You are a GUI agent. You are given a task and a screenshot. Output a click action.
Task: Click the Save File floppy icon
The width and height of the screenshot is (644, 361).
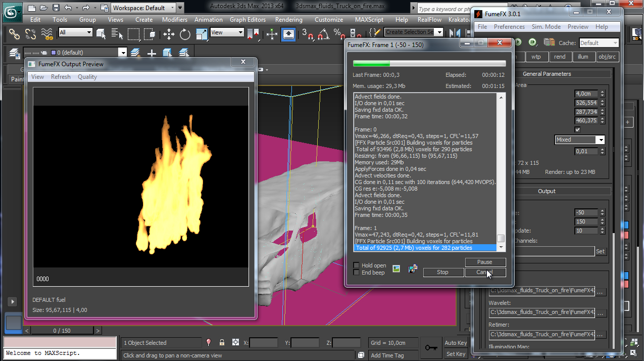56,8
